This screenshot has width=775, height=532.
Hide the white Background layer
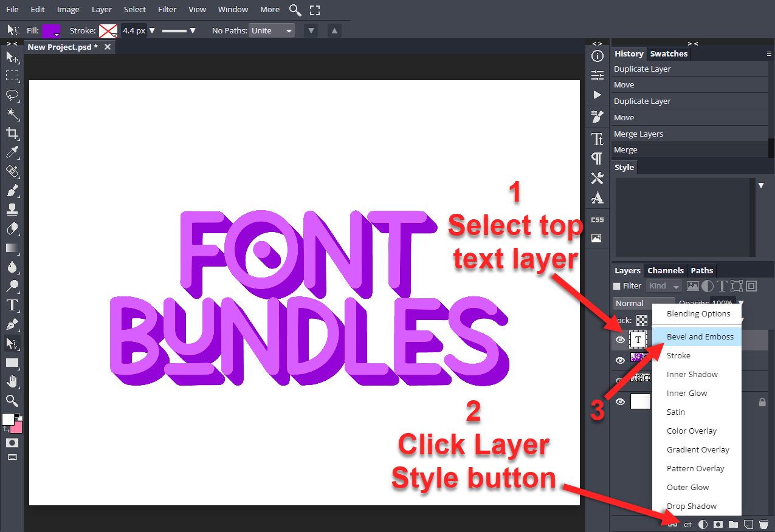coord(620,402)
